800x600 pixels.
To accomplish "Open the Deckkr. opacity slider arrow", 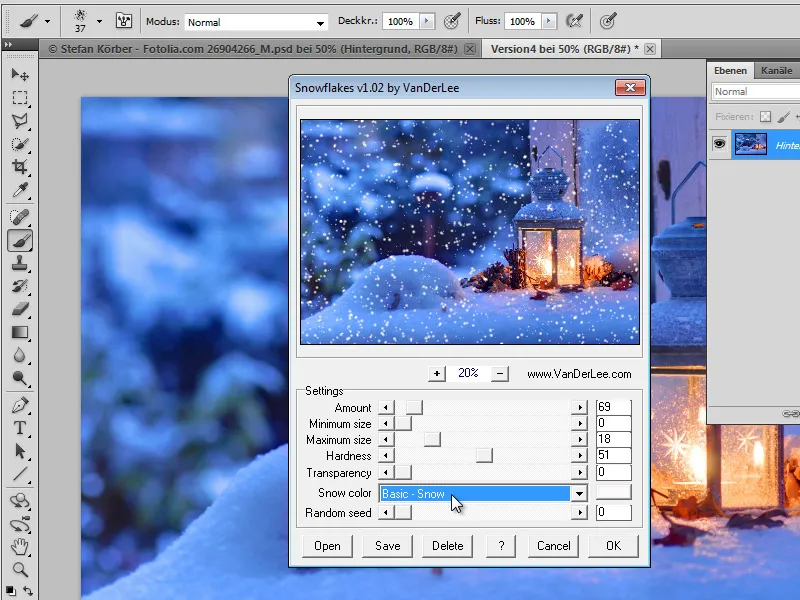I will 427,21.
